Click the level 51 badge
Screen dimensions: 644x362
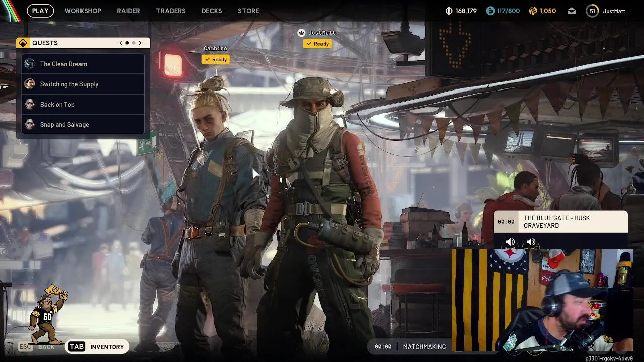point(592,11)
